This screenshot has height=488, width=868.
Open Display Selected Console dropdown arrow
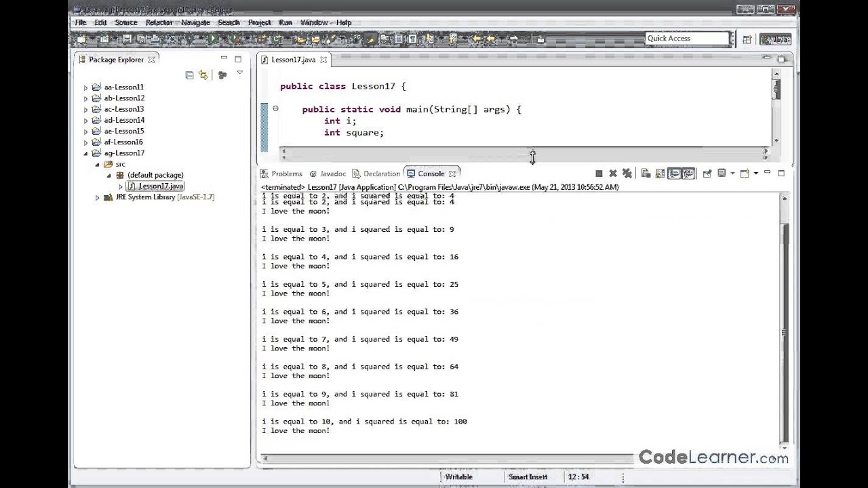click(x=732, y=174)
